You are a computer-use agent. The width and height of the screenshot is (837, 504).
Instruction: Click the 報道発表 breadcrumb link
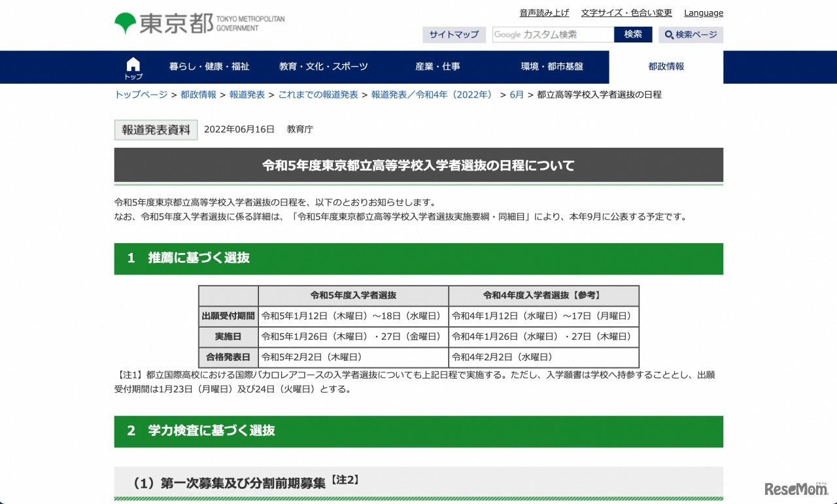[247, 95]
